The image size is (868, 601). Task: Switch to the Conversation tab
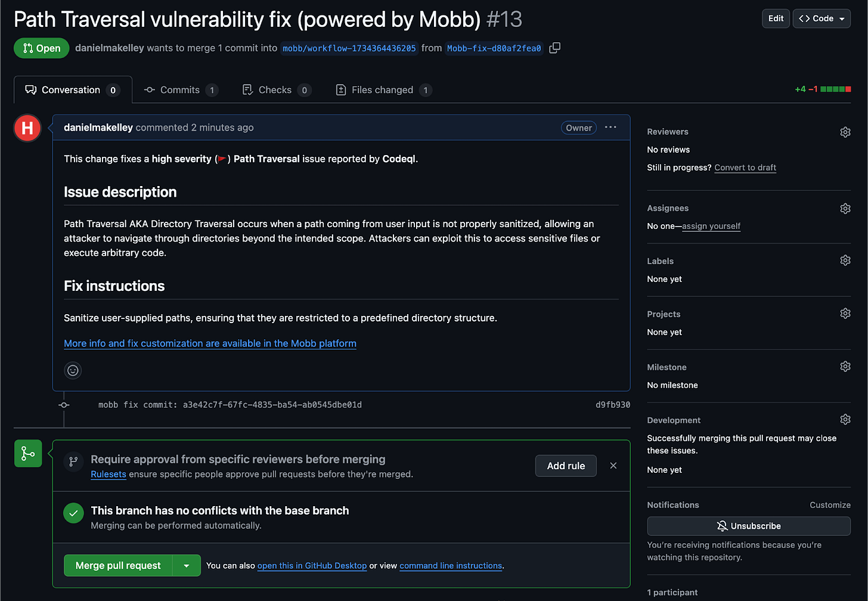[73, 90]
